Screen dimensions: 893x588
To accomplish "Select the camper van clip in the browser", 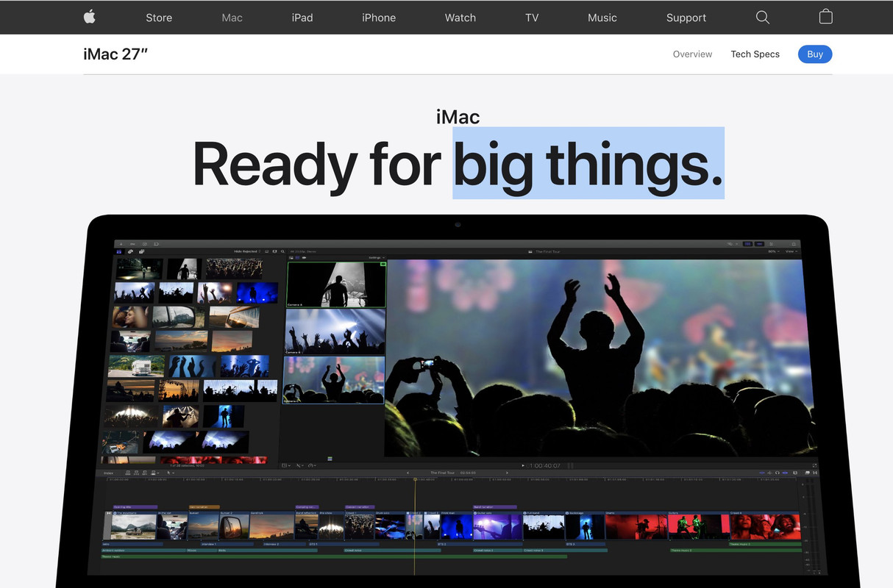I will pos(137,366).
